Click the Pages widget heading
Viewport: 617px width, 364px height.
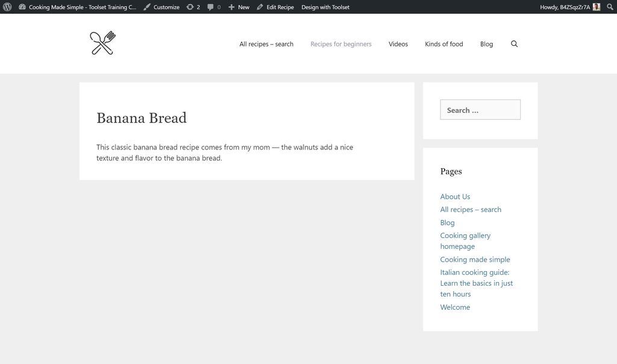click(x=451, y=171)
